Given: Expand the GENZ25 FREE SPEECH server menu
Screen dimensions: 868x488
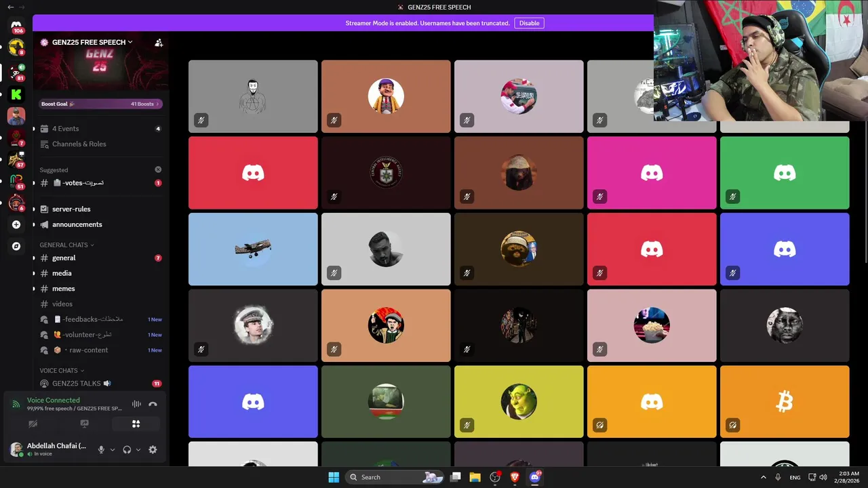Looking at the screenshot, I should click(x=92, y=42).
